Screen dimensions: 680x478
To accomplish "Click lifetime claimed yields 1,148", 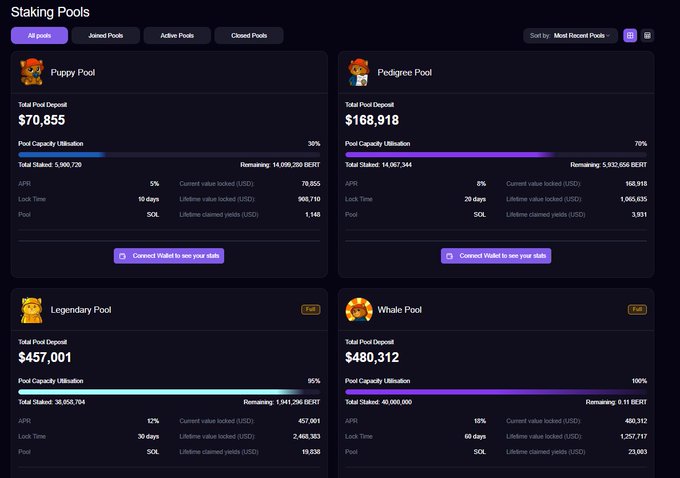I will (x=313, y=215).
